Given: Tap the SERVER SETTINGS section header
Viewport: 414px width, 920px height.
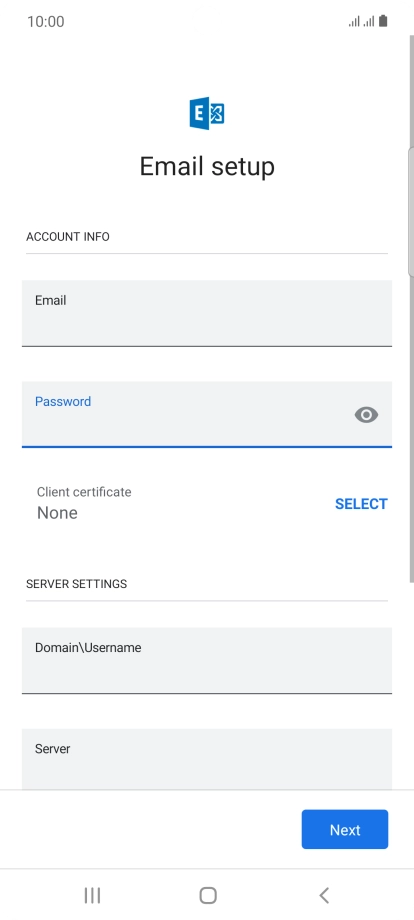Looking at the screenshot, I should (x=76, y=584).
